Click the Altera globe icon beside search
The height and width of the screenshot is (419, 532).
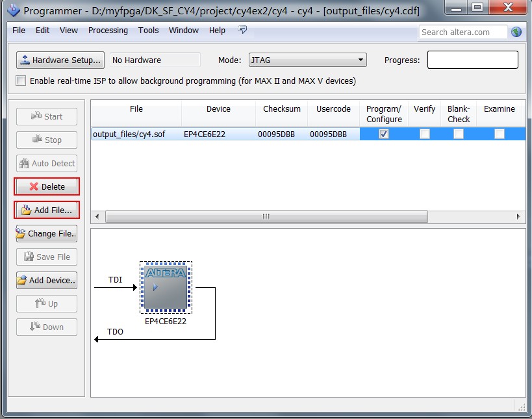tap(516, 32)
